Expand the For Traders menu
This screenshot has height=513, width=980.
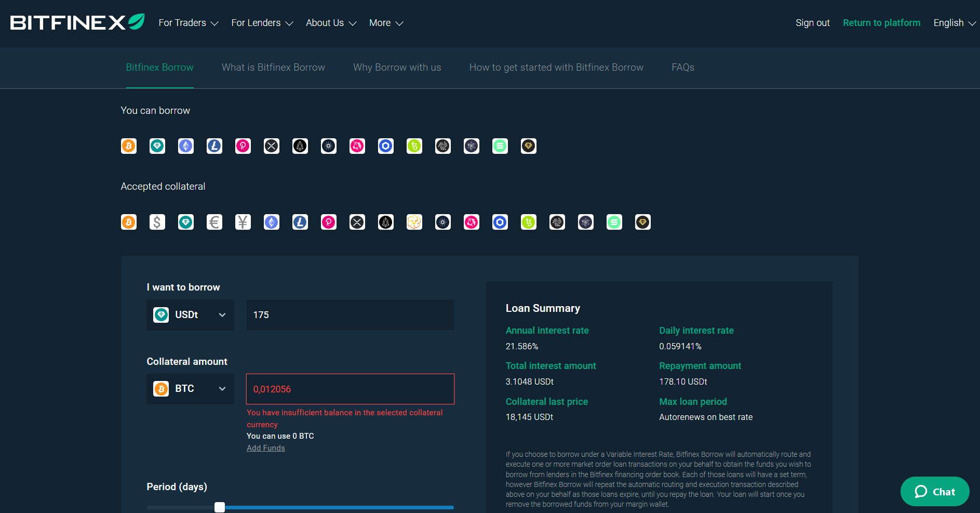coord(189,23)
